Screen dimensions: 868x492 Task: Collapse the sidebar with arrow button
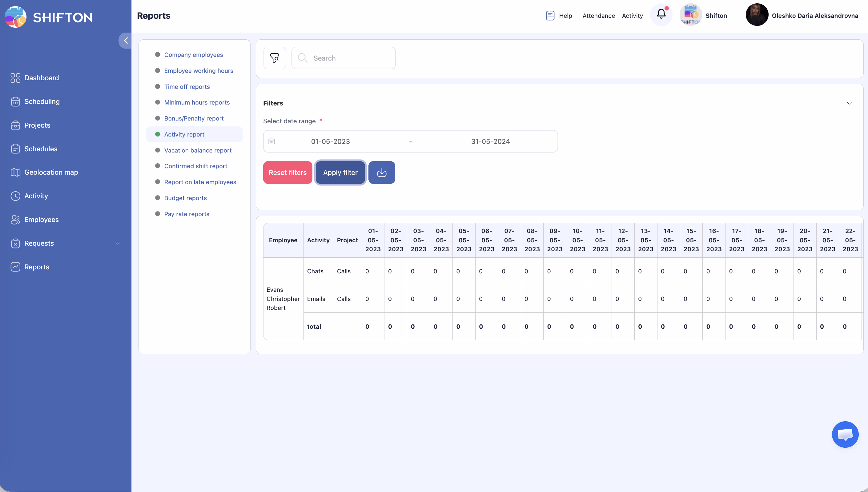(x=126, y=41)
